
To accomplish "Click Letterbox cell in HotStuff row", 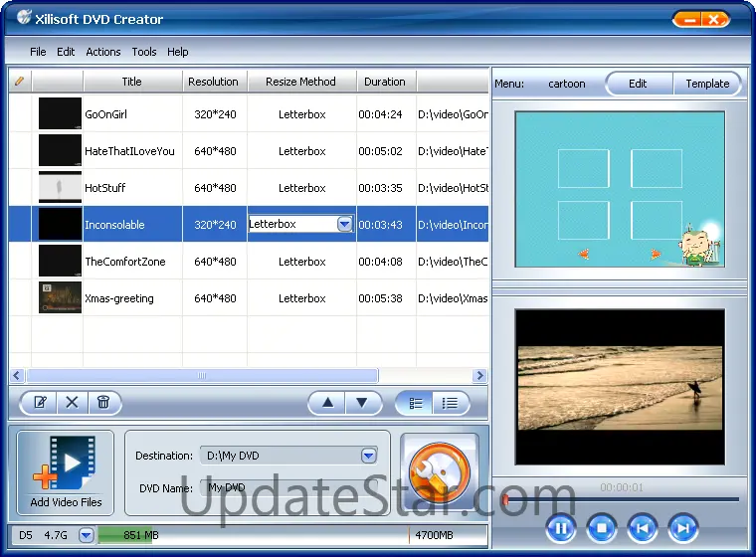I will [x=301, y=188].
